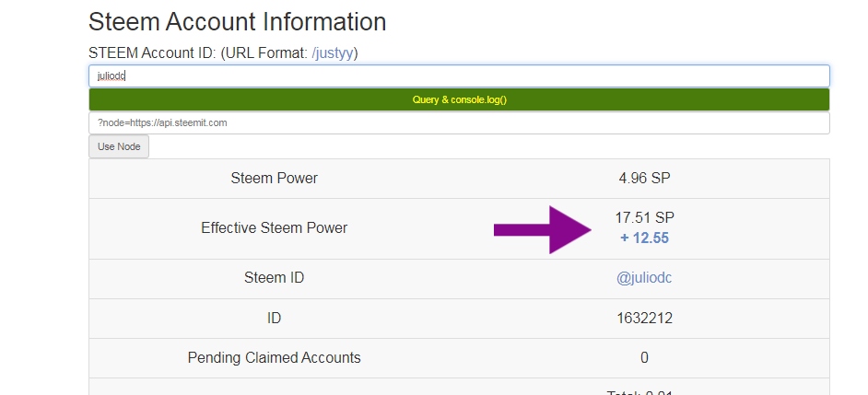Click the ID number 1632212
868x395 pixels.
(644, 318)
